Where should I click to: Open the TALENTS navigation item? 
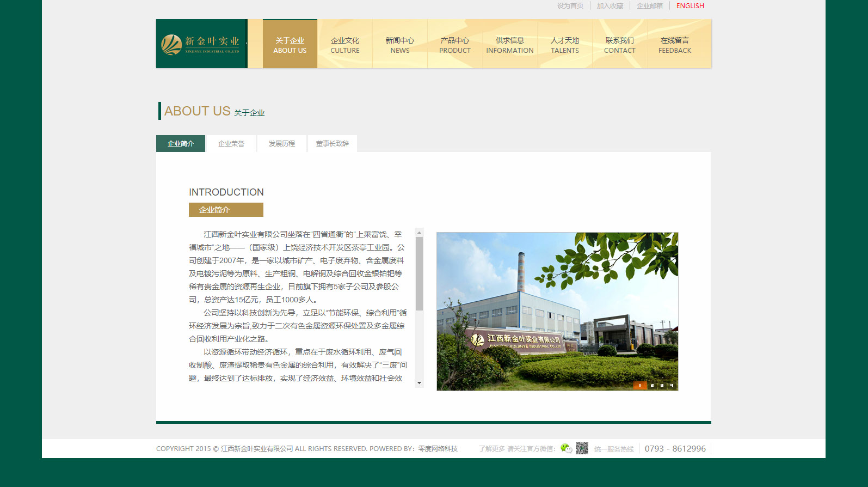(x=565, y=45)
